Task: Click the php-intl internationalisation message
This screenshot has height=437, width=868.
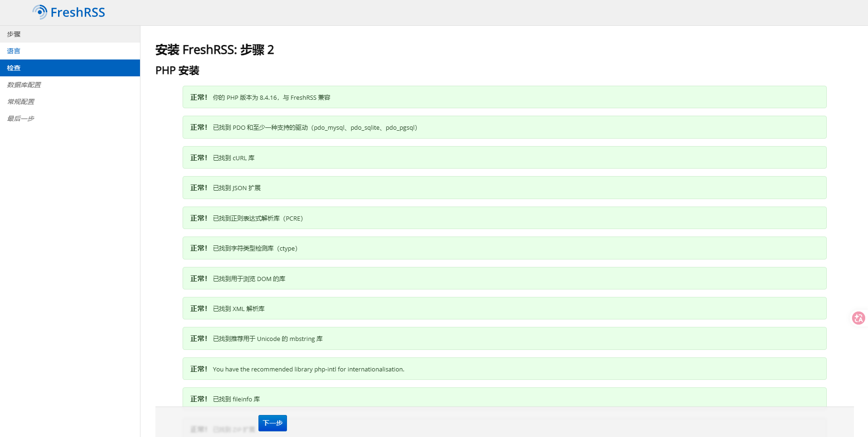Action: 308,369
